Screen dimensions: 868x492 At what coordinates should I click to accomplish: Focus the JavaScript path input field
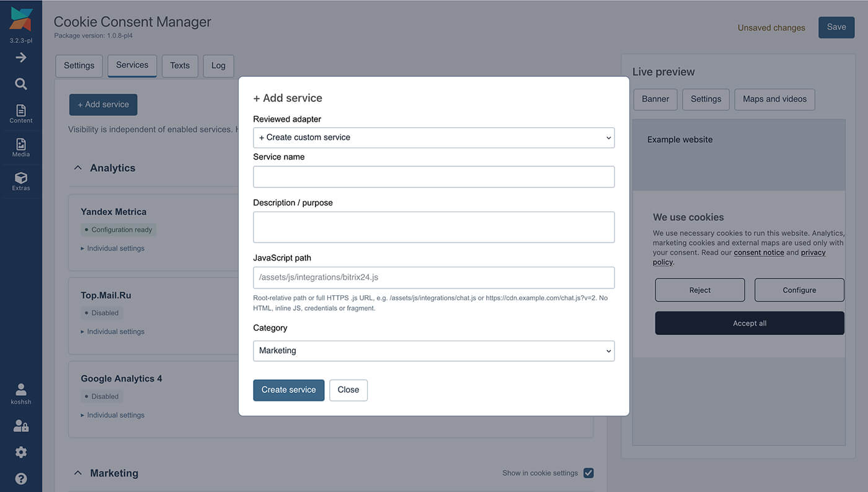pyautogui.click(x=433, y=278)
